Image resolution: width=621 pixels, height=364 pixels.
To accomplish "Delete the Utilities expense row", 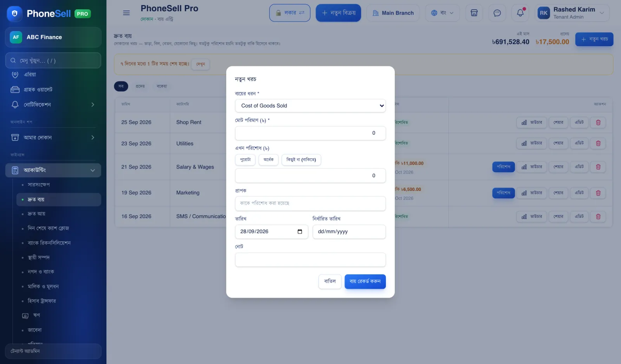I will [598, 143].
